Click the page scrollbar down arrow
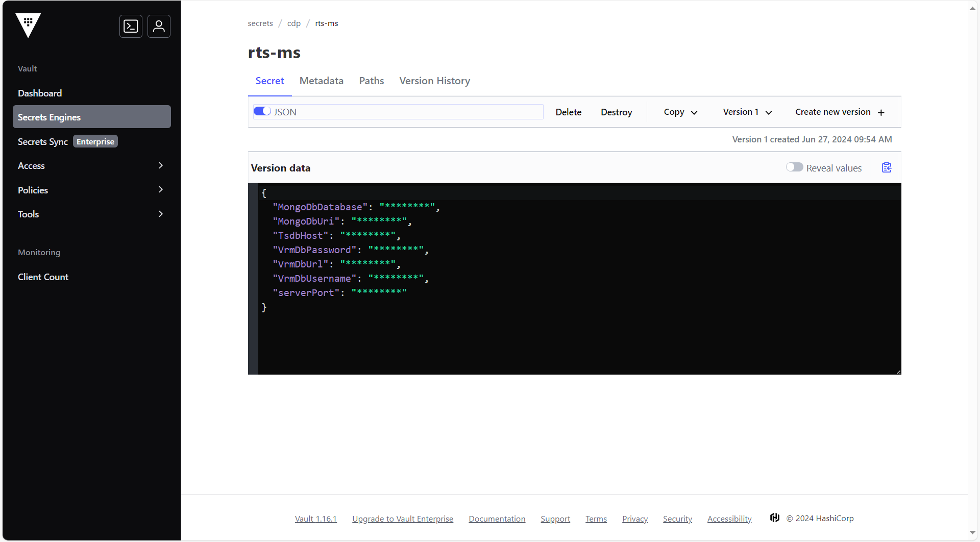Viewport: 980px width, 542px height. tap(972, 533)
